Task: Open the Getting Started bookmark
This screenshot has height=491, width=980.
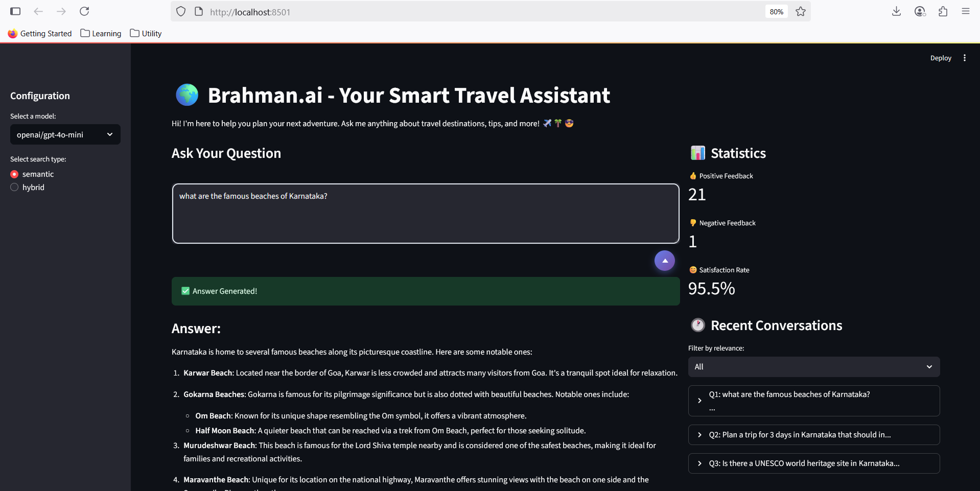Action: point(39,33)
